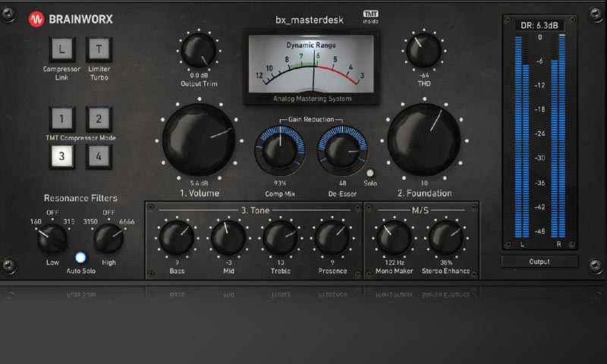The height and width of the screenshot is (364, 607).
Task: Click the Brainworx red logo icon
Action: pyautogui.click(x=36, y=19)
